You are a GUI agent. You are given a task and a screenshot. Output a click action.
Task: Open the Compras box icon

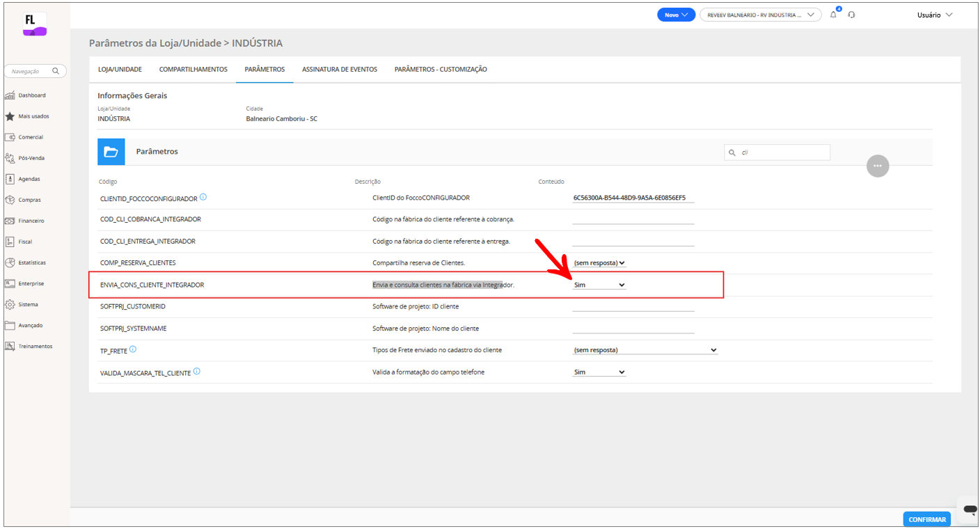click(10, 200)
